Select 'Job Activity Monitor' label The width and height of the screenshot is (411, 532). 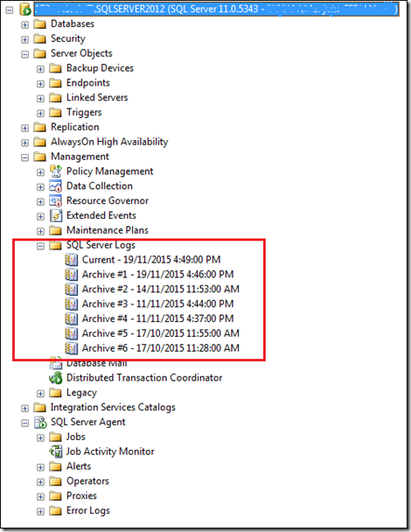click(x=110, y=451)
